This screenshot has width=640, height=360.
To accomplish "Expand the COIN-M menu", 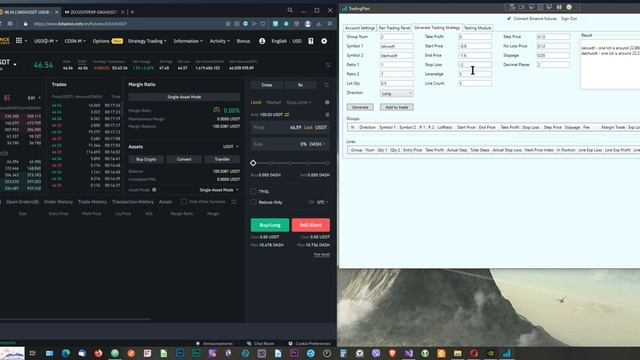I will [x=75, y=41].
